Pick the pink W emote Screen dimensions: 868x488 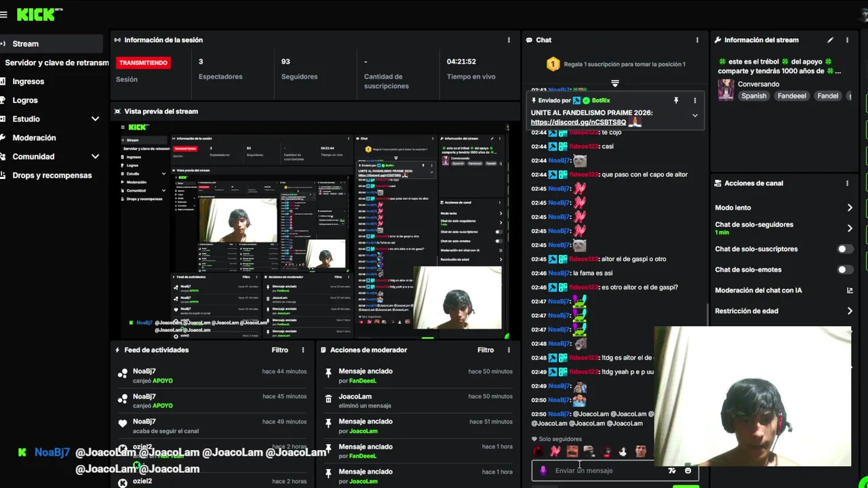point(555,451)
